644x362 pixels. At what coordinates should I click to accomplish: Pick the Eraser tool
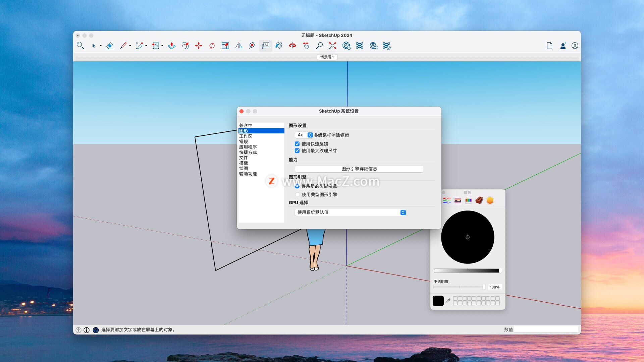click(110, 46)
